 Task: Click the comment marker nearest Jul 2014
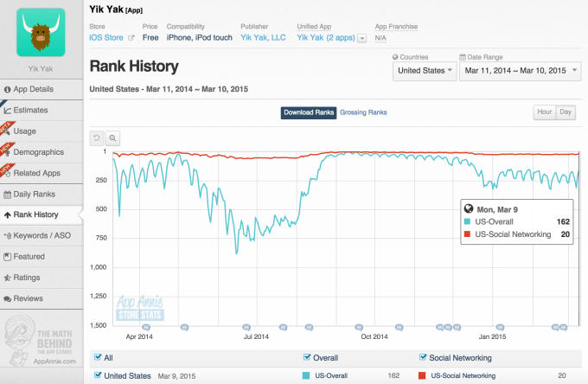tap(246, 328)
